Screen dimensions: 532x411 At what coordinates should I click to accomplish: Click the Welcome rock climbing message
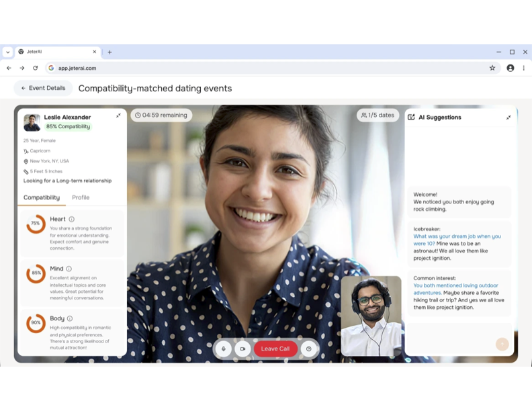pos(459,201)
